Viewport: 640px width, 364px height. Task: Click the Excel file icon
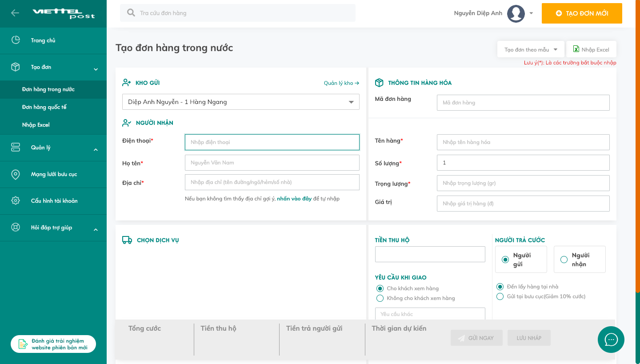pos(576,49)
